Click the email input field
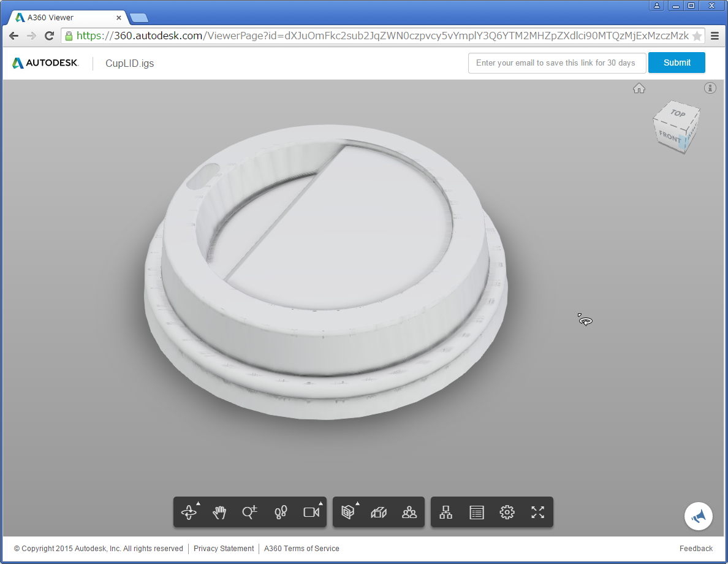Screen dimensions: 728x564 [556, 63]
